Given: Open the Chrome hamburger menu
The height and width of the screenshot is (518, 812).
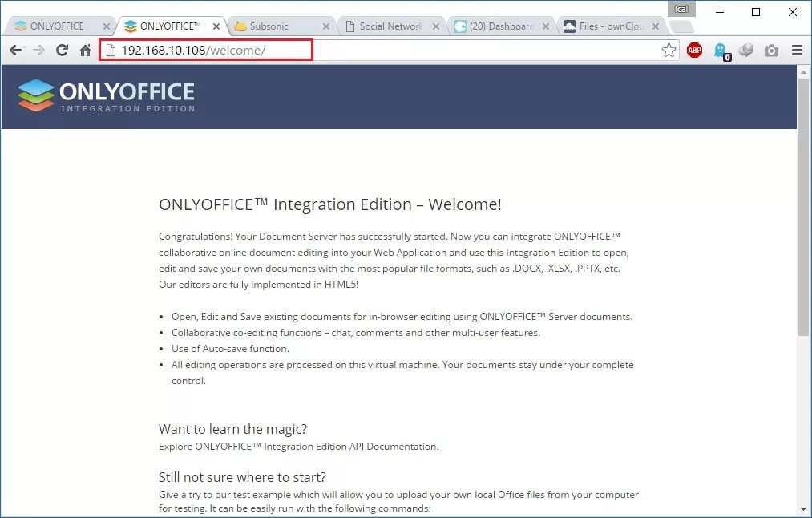Looking at the screenshot, I should pos(797,51).
